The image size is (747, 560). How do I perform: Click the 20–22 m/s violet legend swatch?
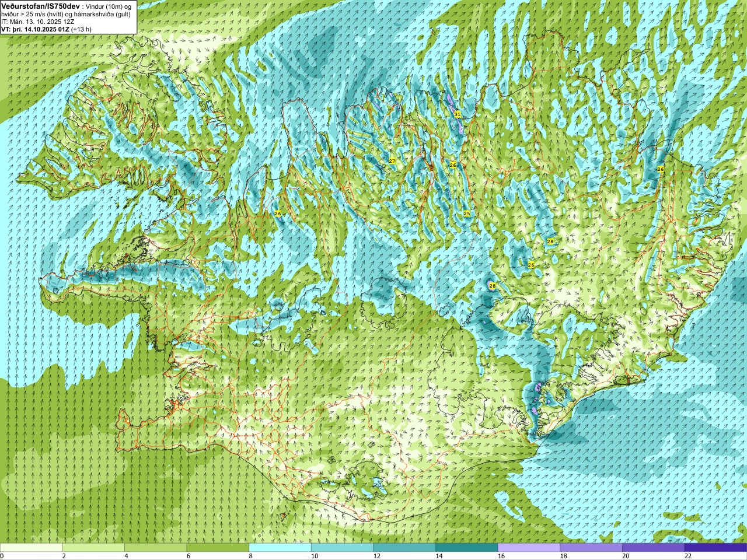(653, 548)
